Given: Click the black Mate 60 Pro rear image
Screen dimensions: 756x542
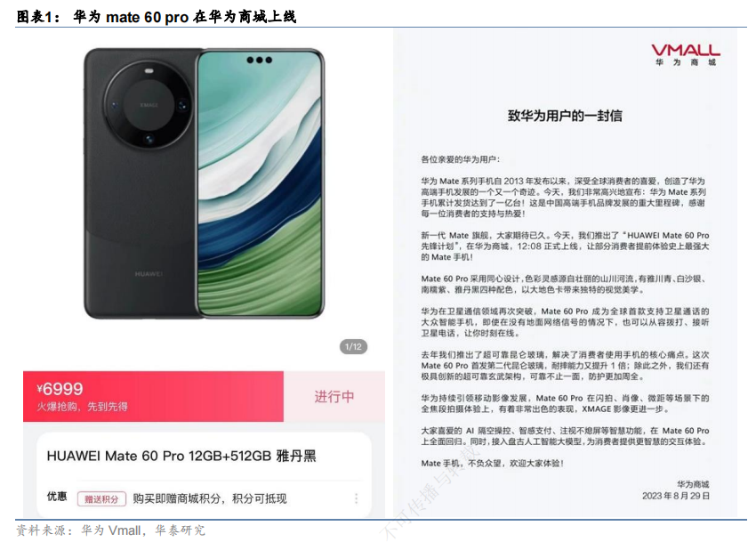Looking at the screenshot, I should tap(141, 183).
